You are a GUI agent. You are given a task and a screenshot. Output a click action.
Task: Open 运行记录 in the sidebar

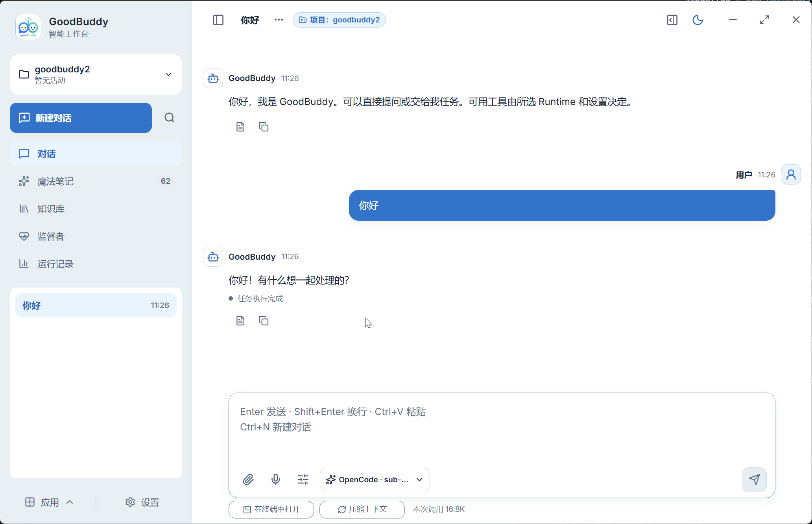[x=96, y=264]
